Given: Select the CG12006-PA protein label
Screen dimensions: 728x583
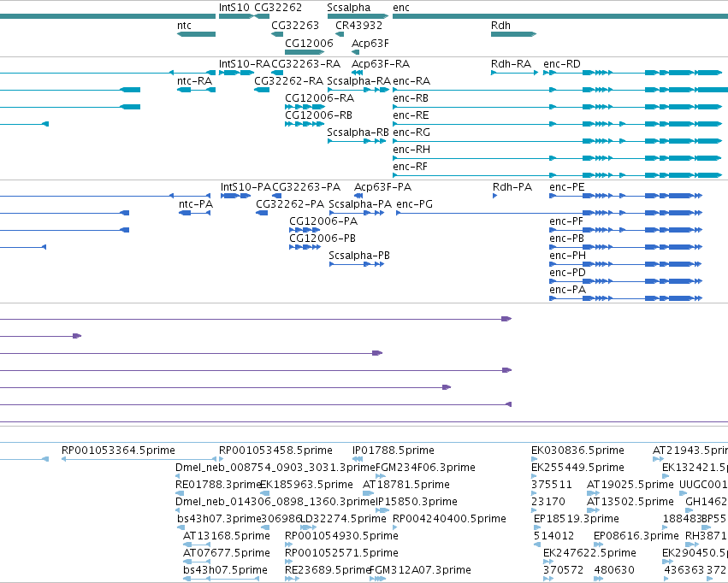Looking at the screenshot, I should click(323, 221).
